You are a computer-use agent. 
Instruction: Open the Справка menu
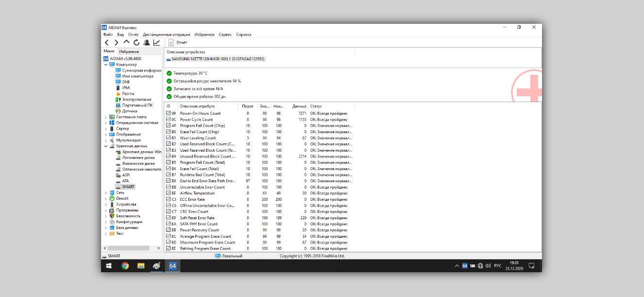pos(244,35)
